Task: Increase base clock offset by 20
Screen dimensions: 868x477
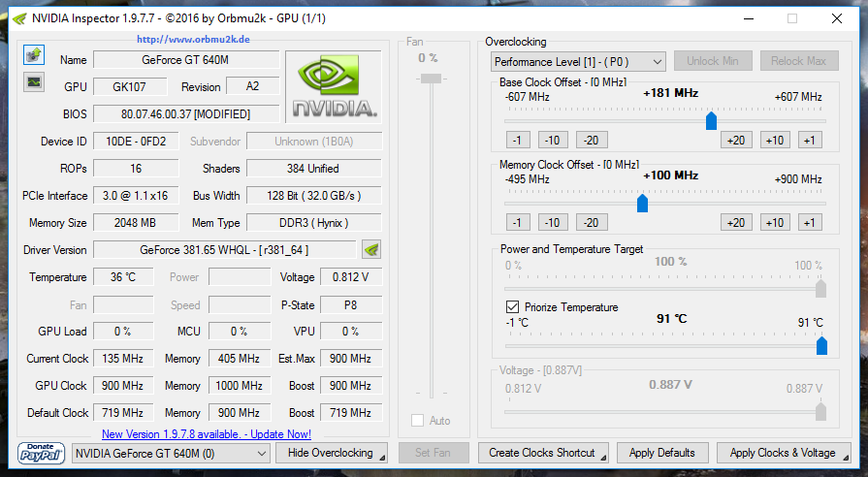Action: 736,140
